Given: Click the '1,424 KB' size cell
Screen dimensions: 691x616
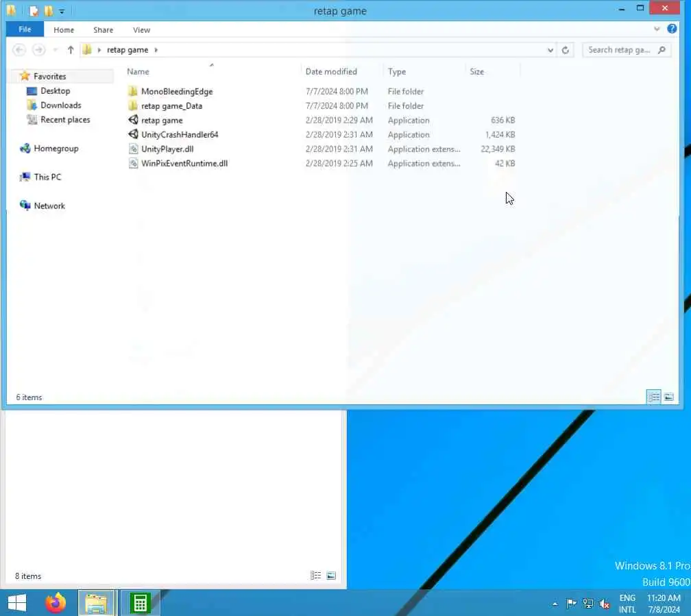Looking at the screenshot, I should pyautogui.click(x=500, y=134).
